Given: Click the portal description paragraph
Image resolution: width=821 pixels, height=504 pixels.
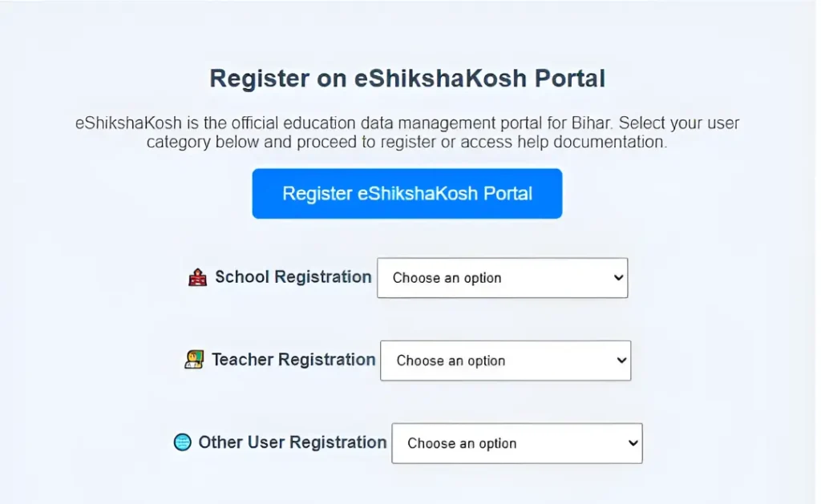Looking at the screenshot, I should coord(407,133).
